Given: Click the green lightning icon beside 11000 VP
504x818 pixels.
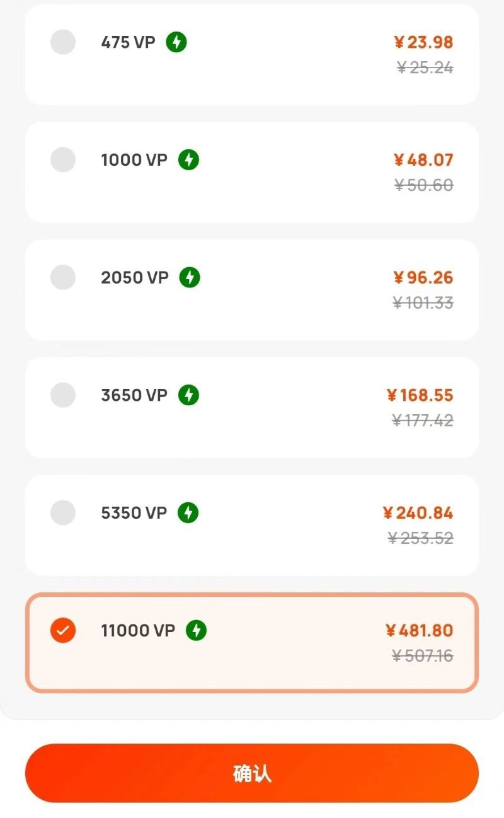Looking at the screenshot, I should (196, 630).
